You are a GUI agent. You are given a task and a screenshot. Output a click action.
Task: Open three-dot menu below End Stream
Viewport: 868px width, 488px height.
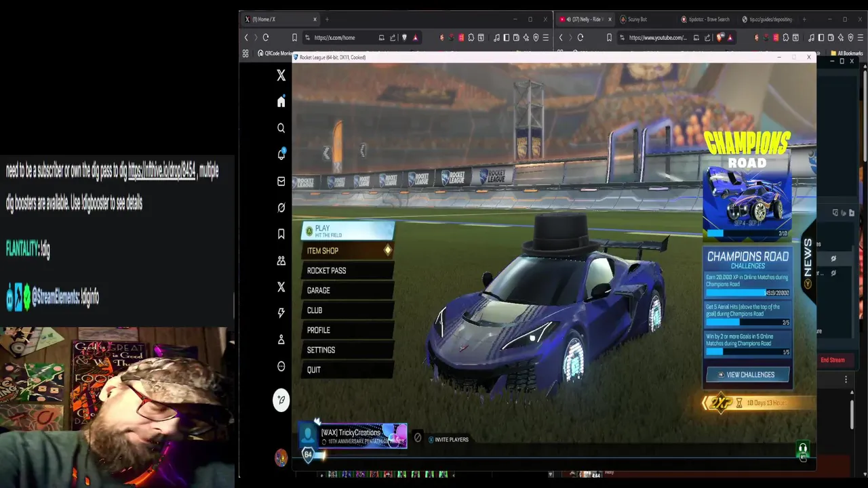point(846,380)
